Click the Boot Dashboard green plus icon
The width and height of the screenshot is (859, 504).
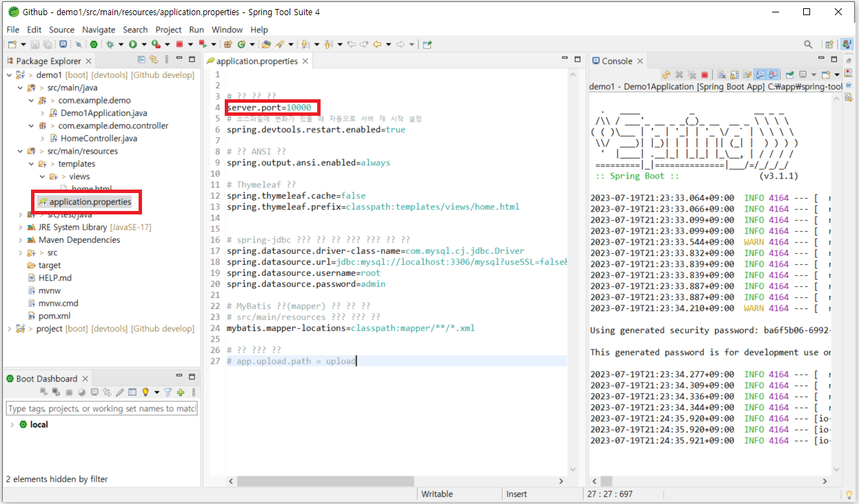pos(181,392)
